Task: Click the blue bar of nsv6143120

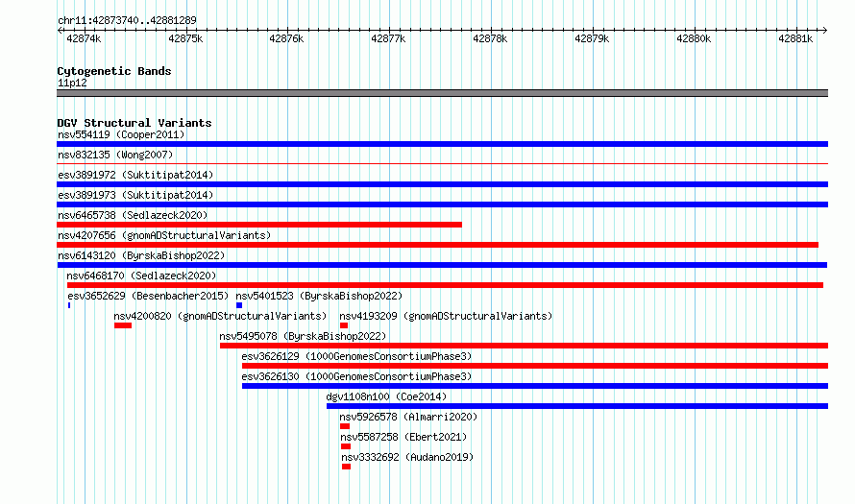Action: click(442, 265)
